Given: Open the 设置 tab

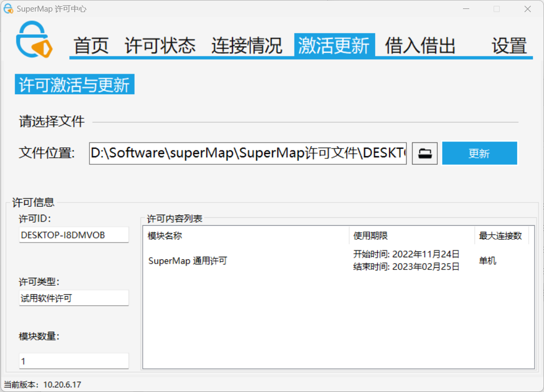Looking at the screenshot, I should click(509, 45).
